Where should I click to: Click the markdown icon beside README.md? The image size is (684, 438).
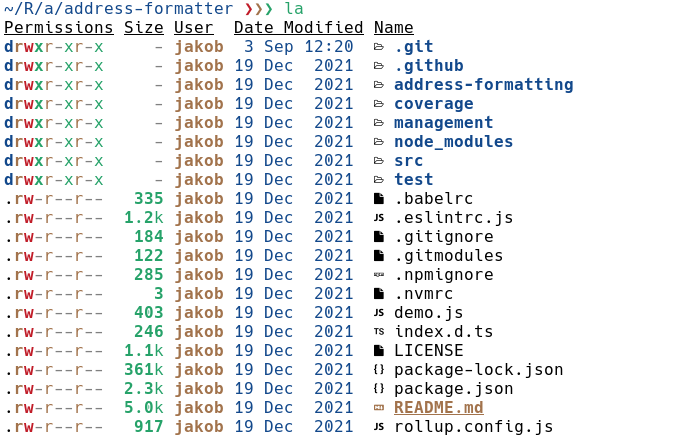pyautogui.click(x=379, y=408)
